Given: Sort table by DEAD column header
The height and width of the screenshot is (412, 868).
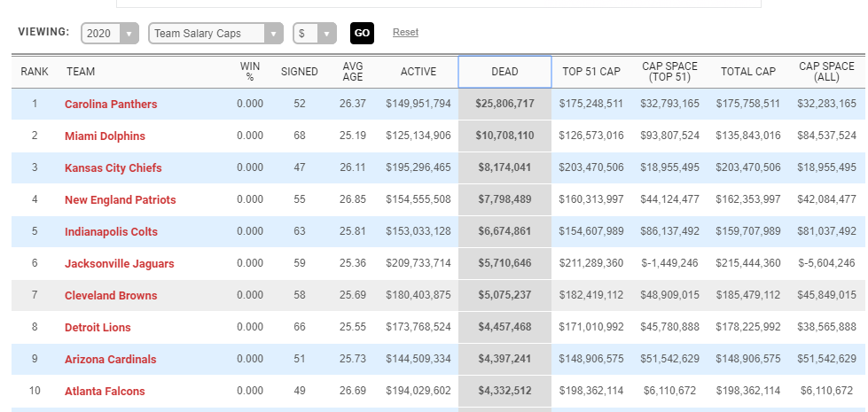Looking at the screenshot, I should [x=504, y=72].
